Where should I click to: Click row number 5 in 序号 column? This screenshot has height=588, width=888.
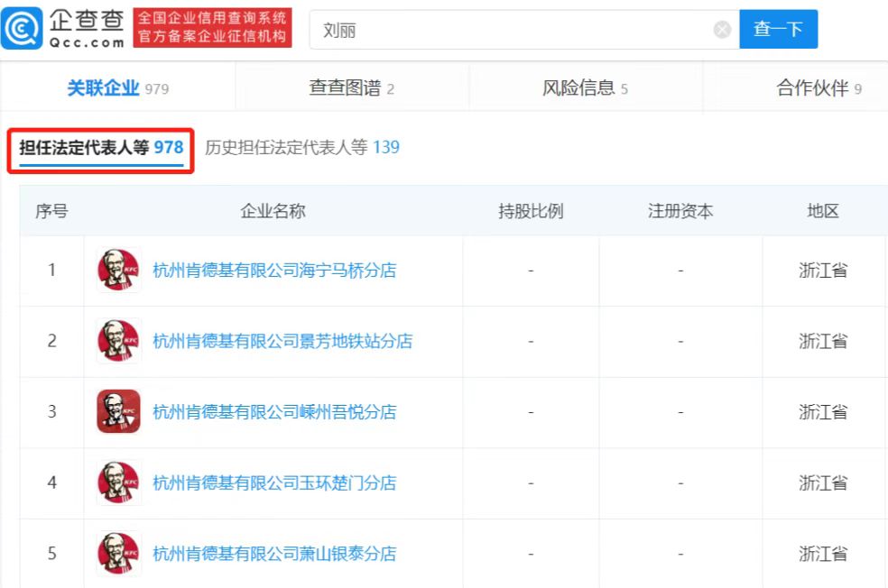51,553
